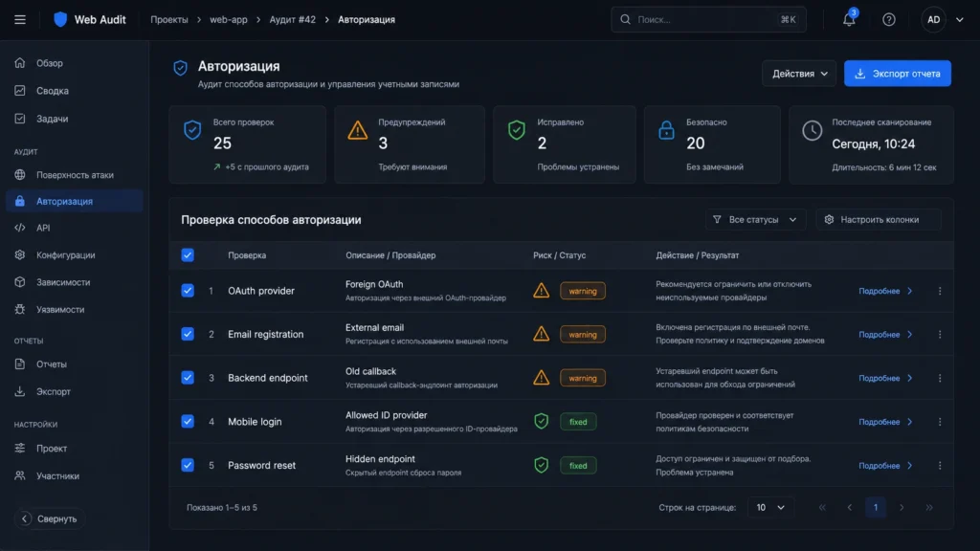Open the help question mark icon

[x=889, y=20]
